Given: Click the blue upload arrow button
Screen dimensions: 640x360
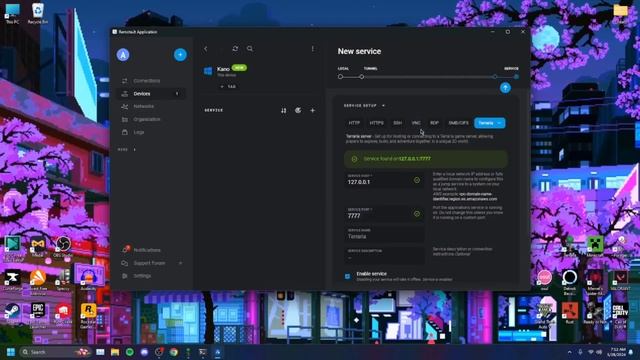Looking at the screenshot, I should pyautogui.click(x=505, y=88).
